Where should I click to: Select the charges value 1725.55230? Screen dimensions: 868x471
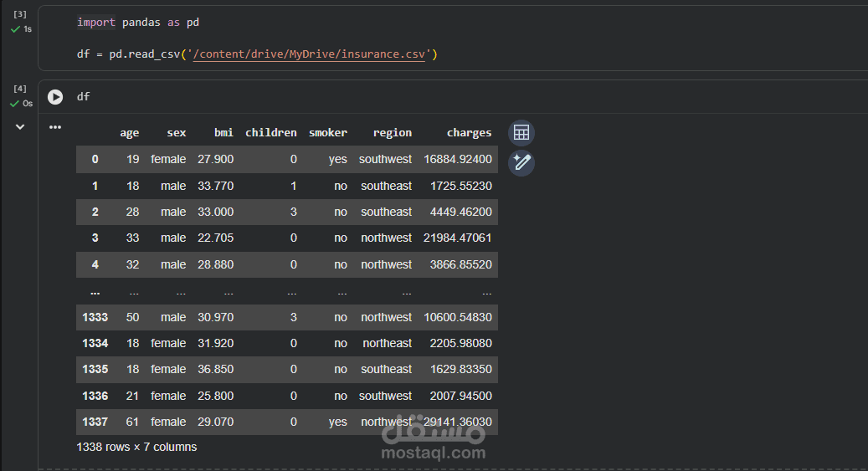461,186
